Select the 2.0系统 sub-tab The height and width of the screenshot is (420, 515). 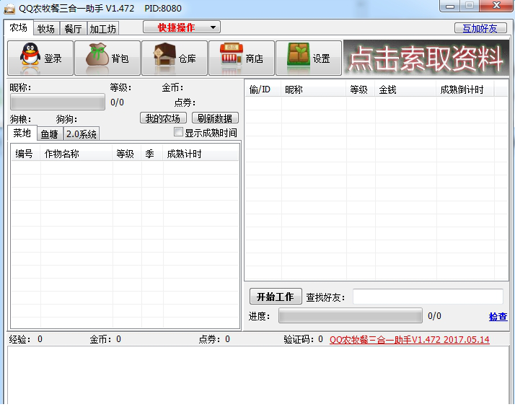[81, 134]
